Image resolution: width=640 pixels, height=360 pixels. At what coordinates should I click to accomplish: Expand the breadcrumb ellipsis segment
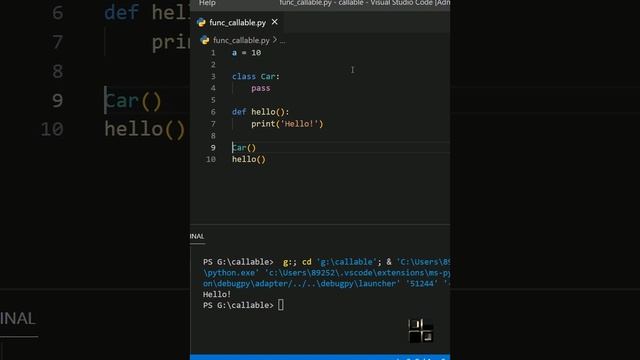click(x=282, y=40)
